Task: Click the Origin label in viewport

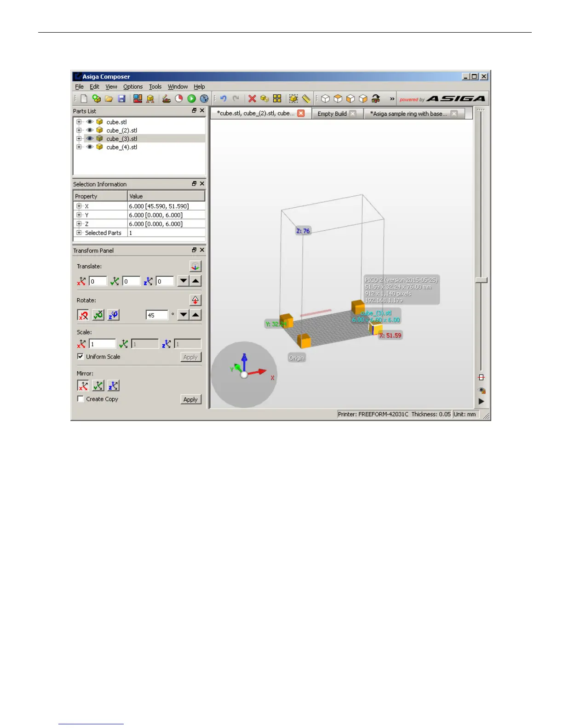Action: pyautogui.click(x=296, y=358)
